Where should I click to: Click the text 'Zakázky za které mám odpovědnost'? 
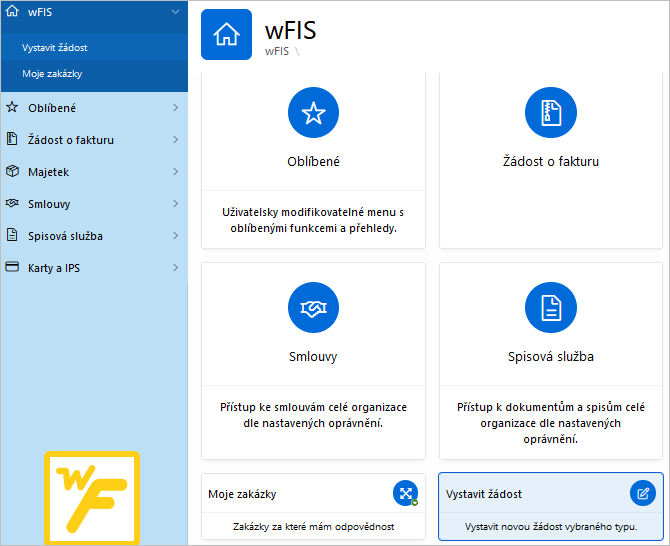pos(313,527)
